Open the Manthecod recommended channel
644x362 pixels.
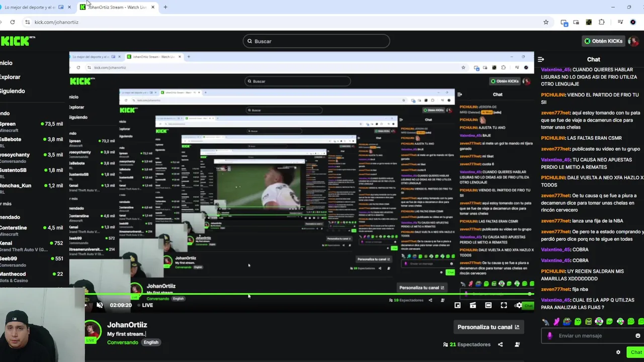point(31,277)
